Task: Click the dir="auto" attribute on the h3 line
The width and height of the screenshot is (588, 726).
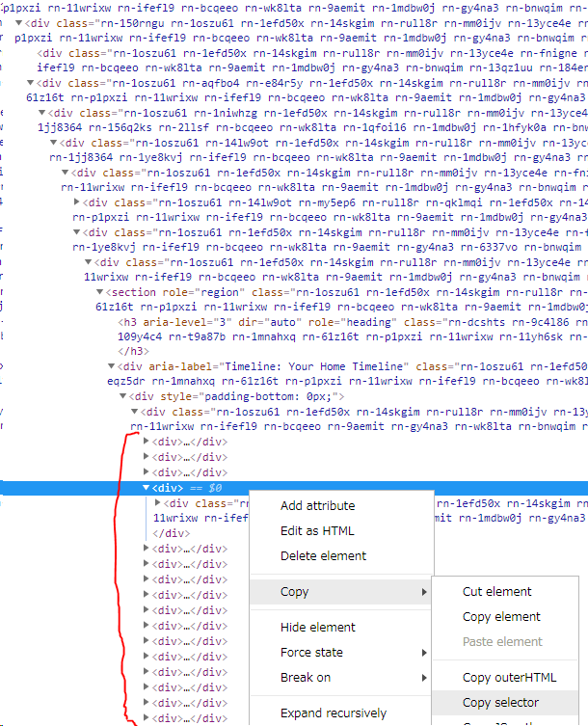Action: click(270, 322)
